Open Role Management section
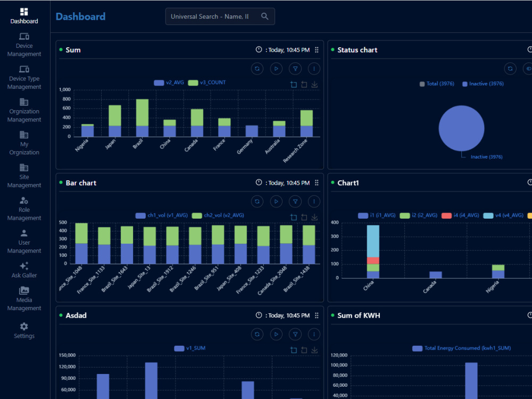 [24, 209]
